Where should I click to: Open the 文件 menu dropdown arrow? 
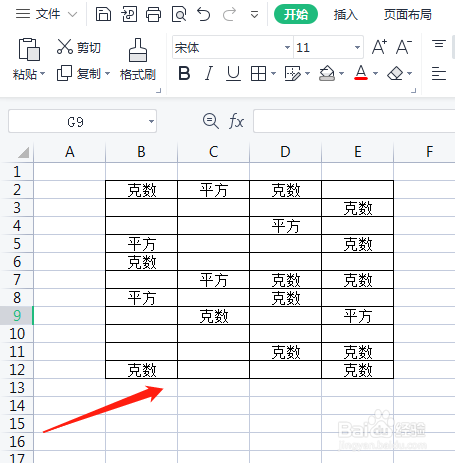[x=72, y=14]
